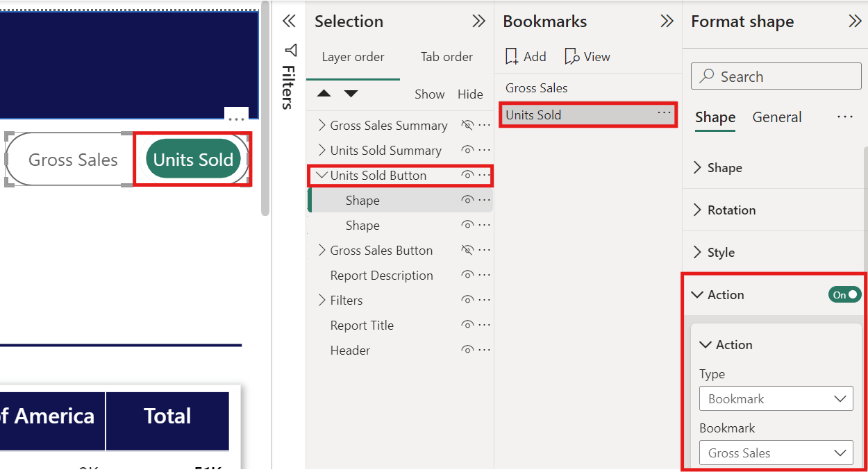Collapse the Format shape pane
Image resolution: width=868 pixels, height=472 pixels.
(855, 22)
